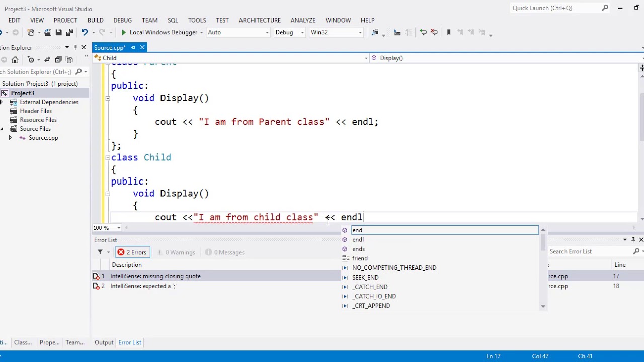Select 'SEEK_END' in IntelliSense list
644x362 pixels.
[365, 278]
